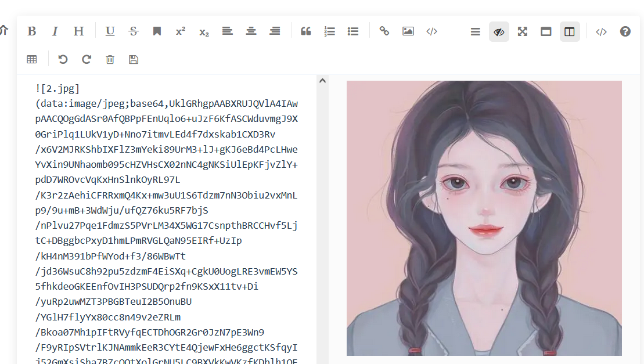Redo the last edit

coord(86,59)
